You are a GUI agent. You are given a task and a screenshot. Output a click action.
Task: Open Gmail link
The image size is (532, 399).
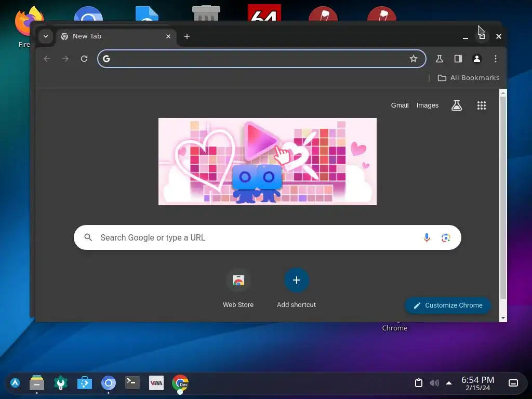pos(400,105)
